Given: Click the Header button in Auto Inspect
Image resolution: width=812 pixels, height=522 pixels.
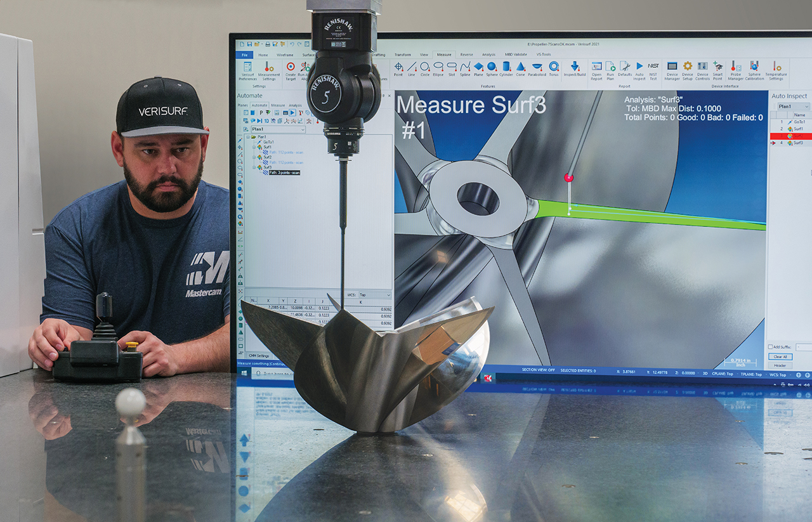Looking at the screenshot, I should pos(780,365).
